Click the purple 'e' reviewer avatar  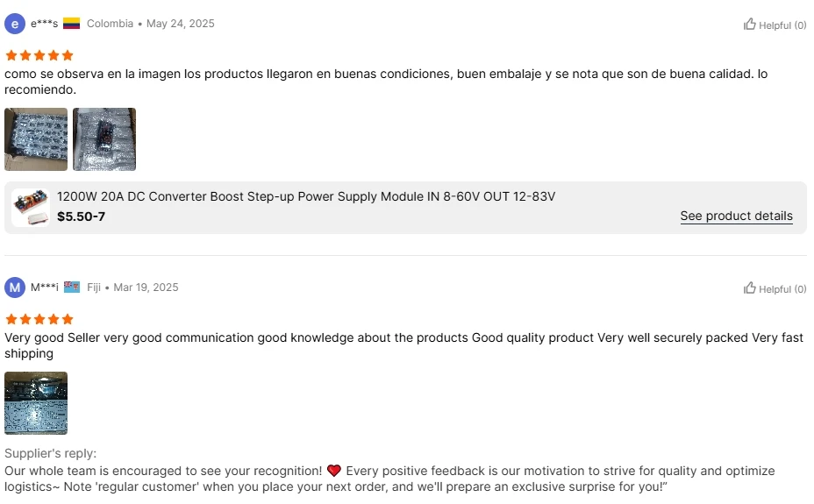pyautogui.click(x=15, y=24)
